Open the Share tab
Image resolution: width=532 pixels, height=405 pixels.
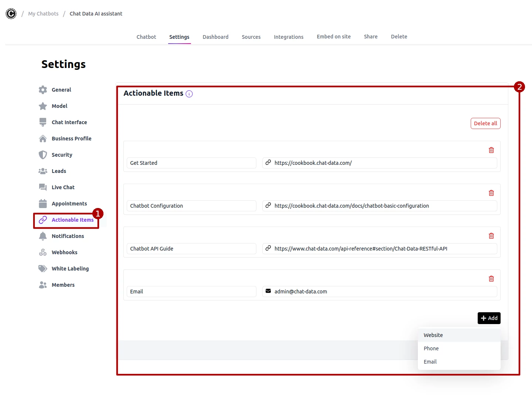click(371, 37)
